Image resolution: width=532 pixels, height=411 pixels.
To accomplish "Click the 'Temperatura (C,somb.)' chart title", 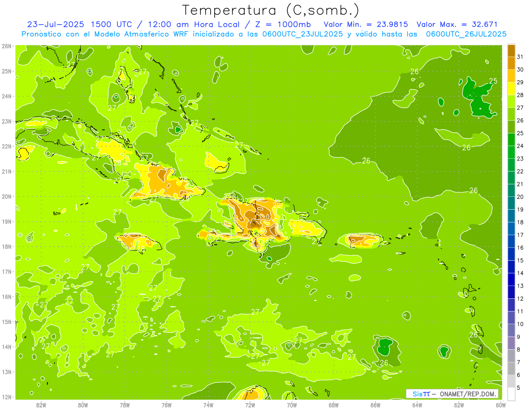I will coord(271,10).
